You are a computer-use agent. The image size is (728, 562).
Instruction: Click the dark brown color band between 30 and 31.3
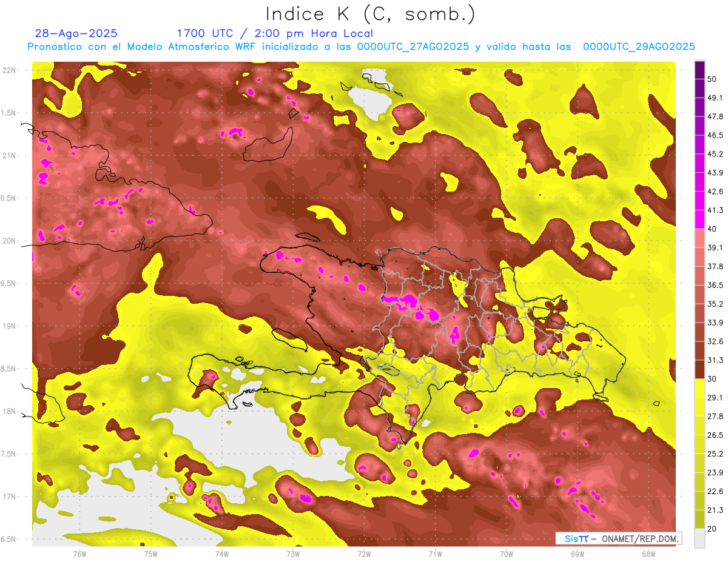pyautogui.click(x=699, y=369)
